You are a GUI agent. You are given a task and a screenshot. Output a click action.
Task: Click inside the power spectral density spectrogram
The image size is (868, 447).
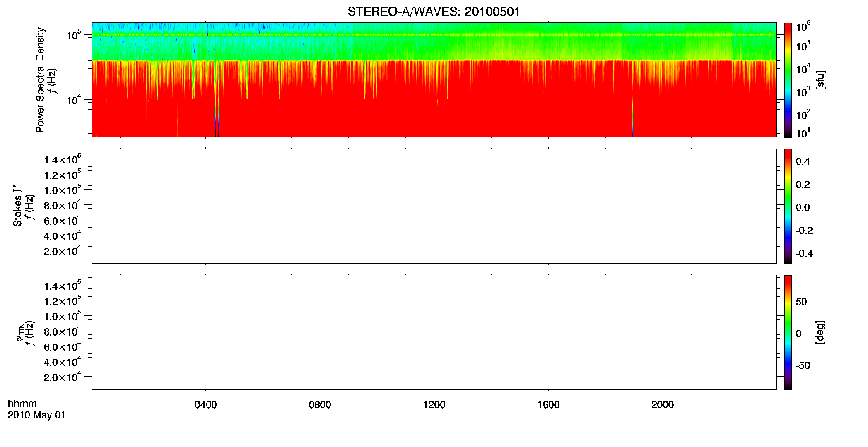pos(434,80)
